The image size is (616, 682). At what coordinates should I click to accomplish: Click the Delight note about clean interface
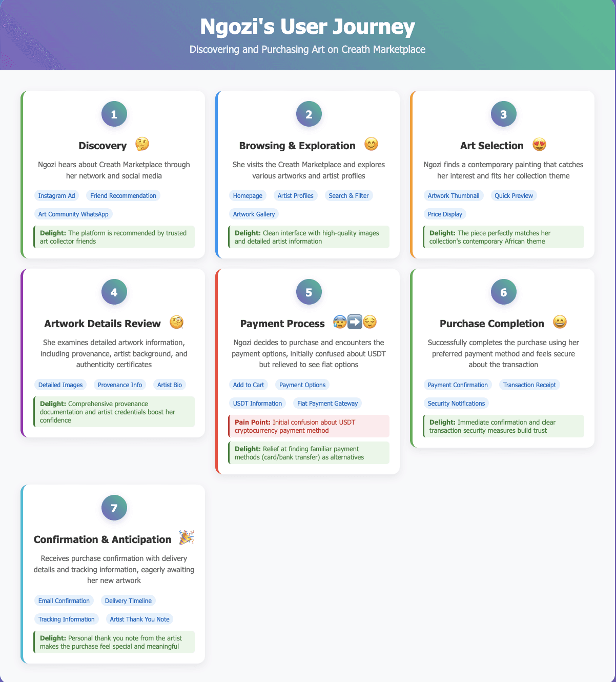point(309,237)
